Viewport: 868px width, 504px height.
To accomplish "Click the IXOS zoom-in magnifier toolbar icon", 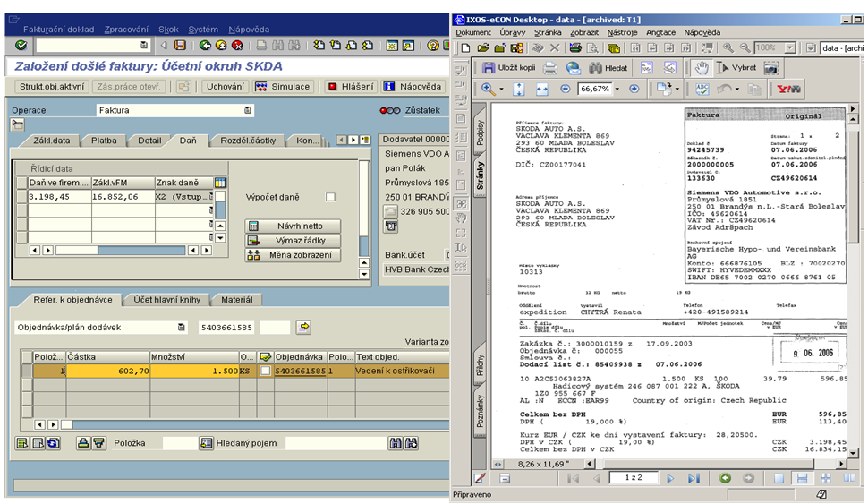I will coord(728,47).
